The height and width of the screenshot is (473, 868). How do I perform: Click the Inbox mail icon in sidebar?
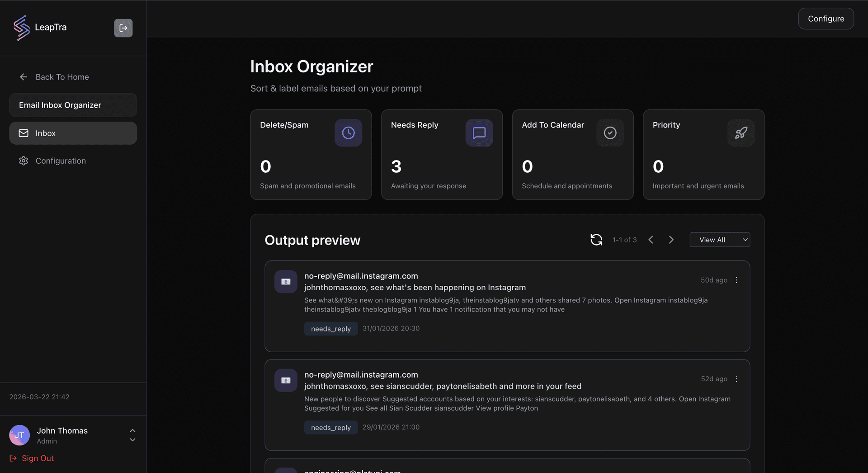[x=23, y=133]
